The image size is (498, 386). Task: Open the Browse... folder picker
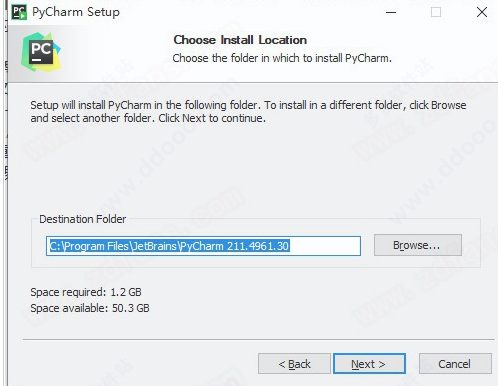point(418,245)
